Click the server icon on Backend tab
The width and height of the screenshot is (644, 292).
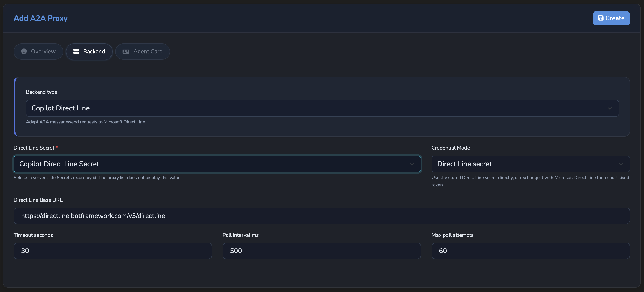(76, 51)
